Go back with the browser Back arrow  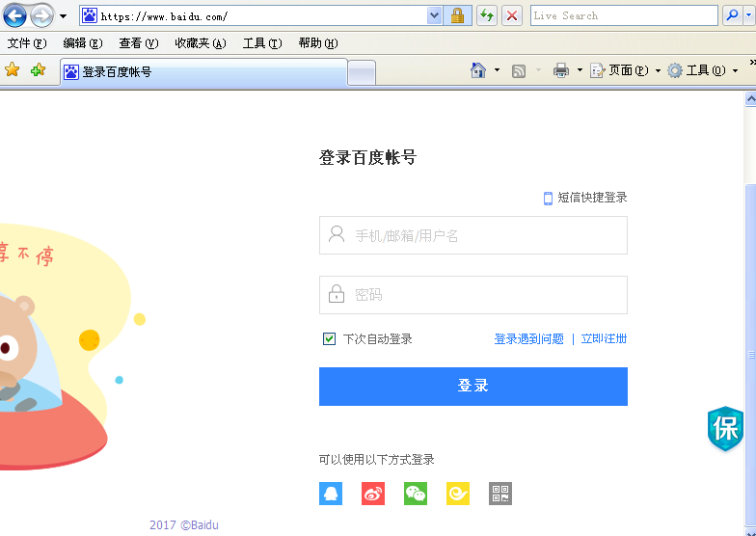pos(14,15)
